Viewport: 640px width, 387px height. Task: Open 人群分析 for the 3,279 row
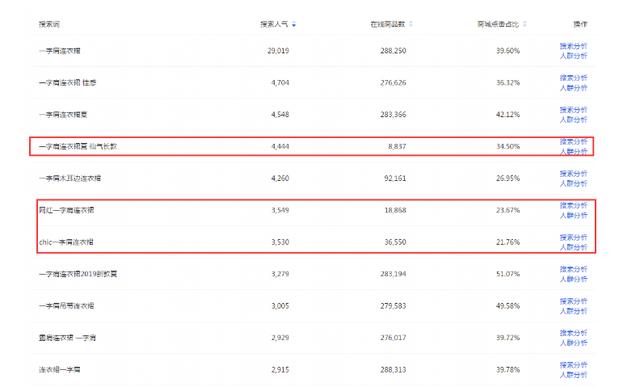573,279
